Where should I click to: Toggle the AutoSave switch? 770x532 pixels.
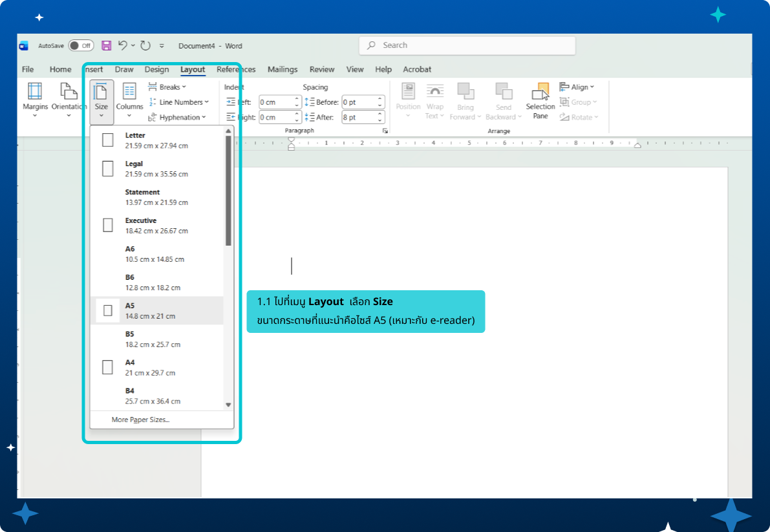(x=81, y=46)
